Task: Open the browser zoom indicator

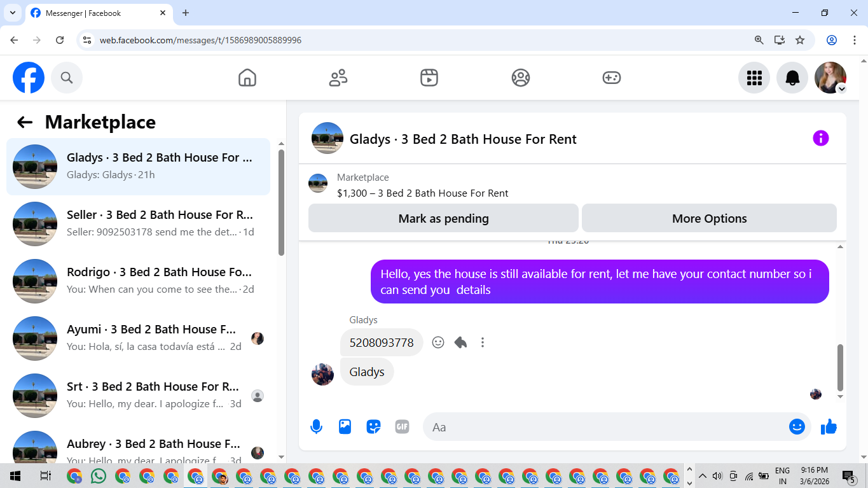Action: [759, 40]
